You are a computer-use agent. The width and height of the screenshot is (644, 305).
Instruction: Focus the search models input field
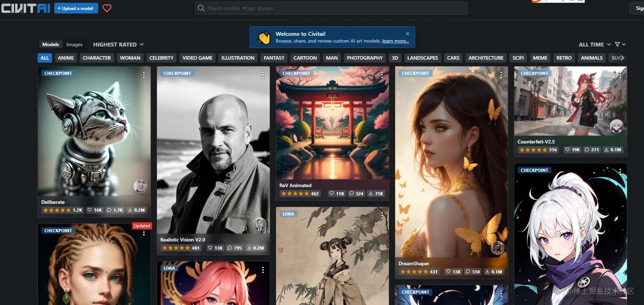pos(331,8)
